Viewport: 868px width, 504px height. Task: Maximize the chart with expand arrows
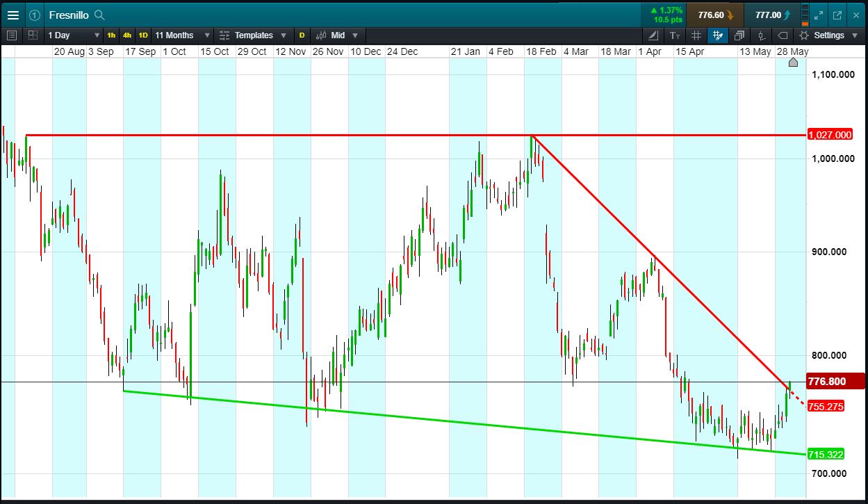point(819,15)
